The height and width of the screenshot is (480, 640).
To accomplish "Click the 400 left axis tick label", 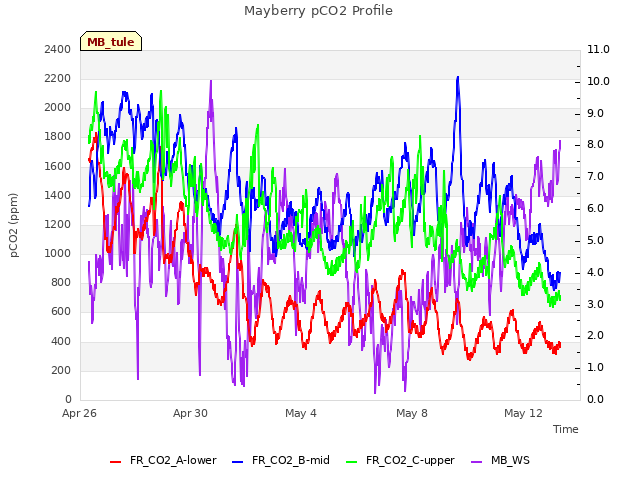I will point(61,341).
